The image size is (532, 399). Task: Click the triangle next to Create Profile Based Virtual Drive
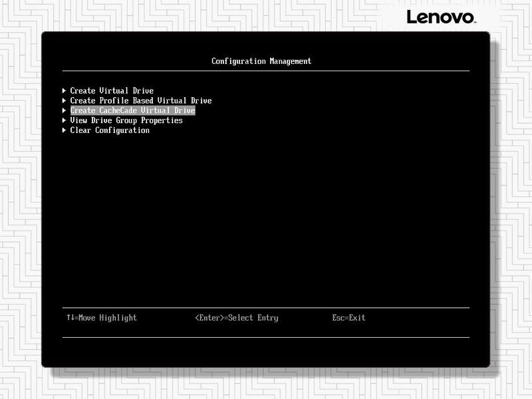pos(65,100)
